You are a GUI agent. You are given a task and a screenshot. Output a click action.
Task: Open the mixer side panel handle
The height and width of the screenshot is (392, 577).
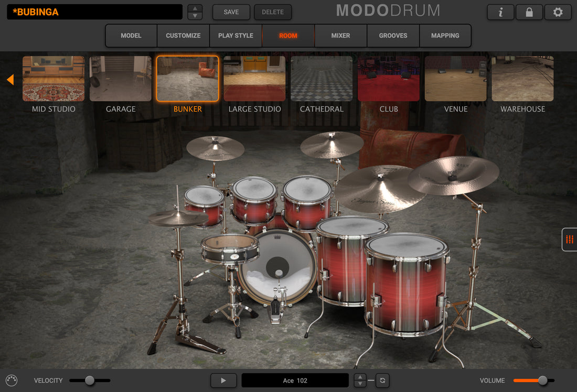pyautogui.click(x=570, y=239)
